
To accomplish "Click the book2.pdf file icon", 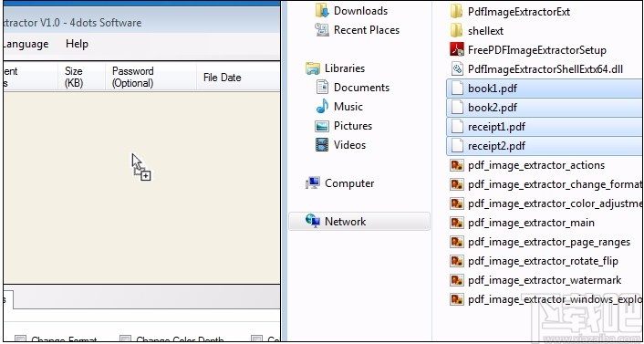I will coord(457,108).
